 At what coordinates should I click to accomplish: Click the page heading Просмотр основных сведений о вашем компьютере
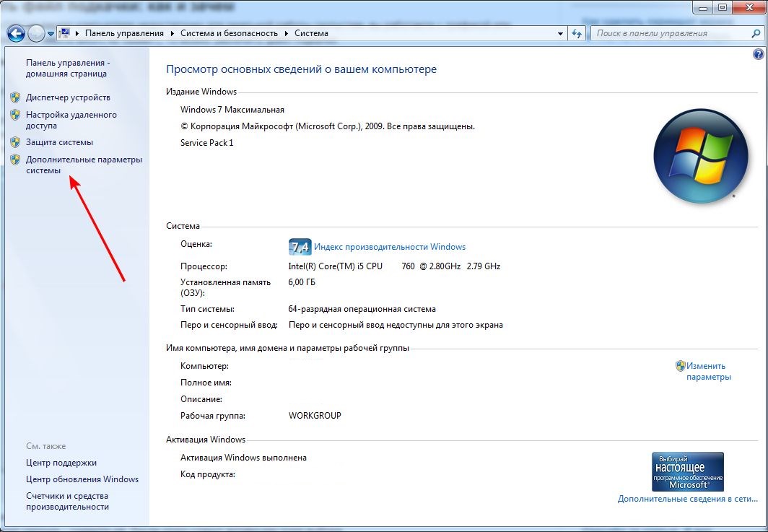tap(301, 69)
